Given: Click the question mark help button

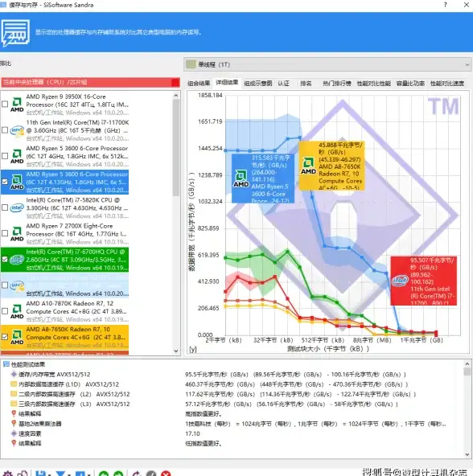Looking at the screenshot, I should tap(445, 5).
